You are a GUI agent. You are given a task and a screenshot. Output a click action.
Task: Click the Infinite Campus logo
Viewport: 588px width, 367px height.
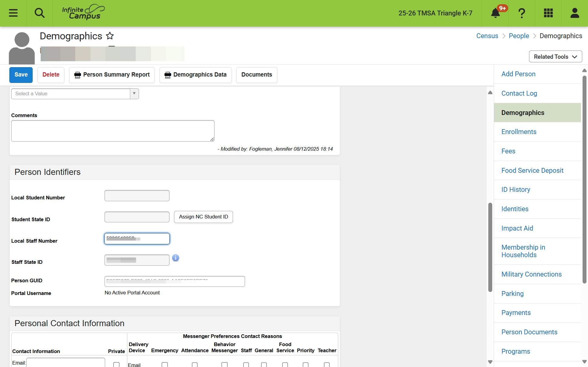coord(83,12)
